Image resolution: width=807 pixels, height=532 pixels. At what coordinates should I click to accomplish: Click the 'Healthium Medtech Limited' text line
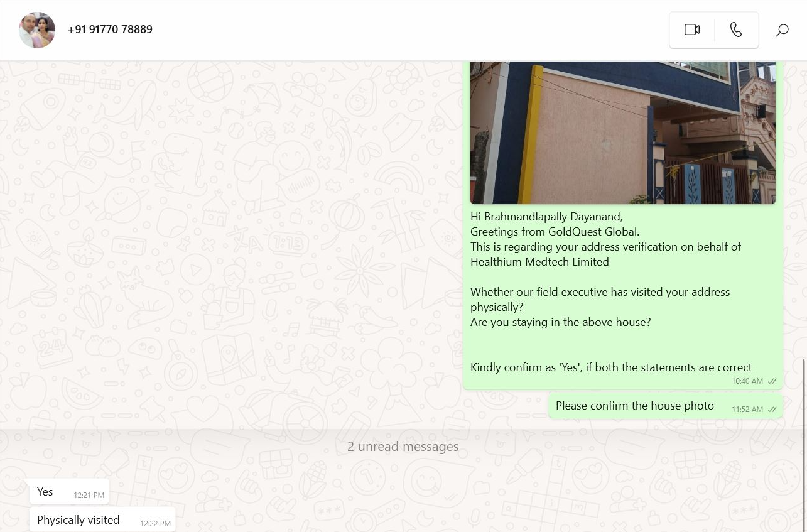pyautogui.click(x=539, y=262)
